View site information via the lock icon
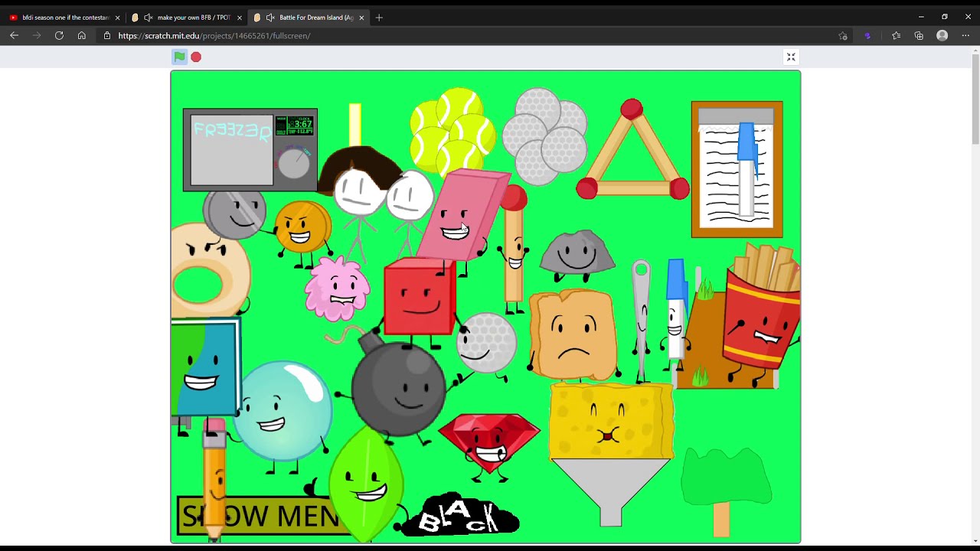980x551 pixels. [x=107, y=35]
